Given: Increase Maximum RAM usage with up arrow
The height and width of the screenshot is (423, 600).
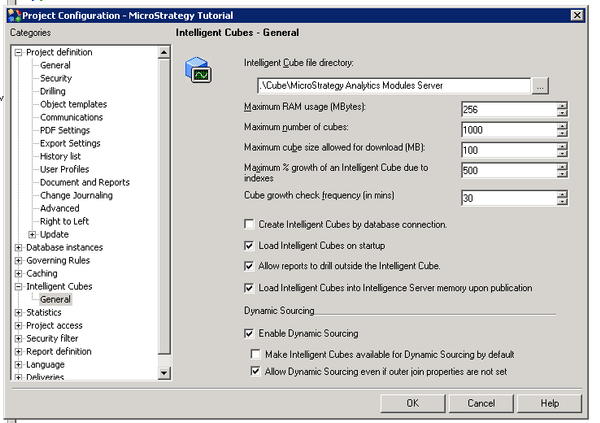Looking at the screenshot, I should (562, 105).
